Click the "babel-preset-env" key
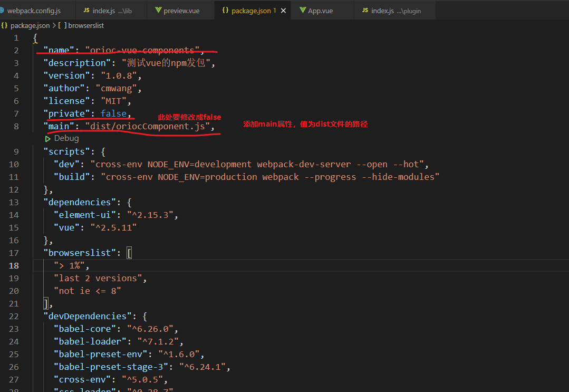 click(101, 355)
